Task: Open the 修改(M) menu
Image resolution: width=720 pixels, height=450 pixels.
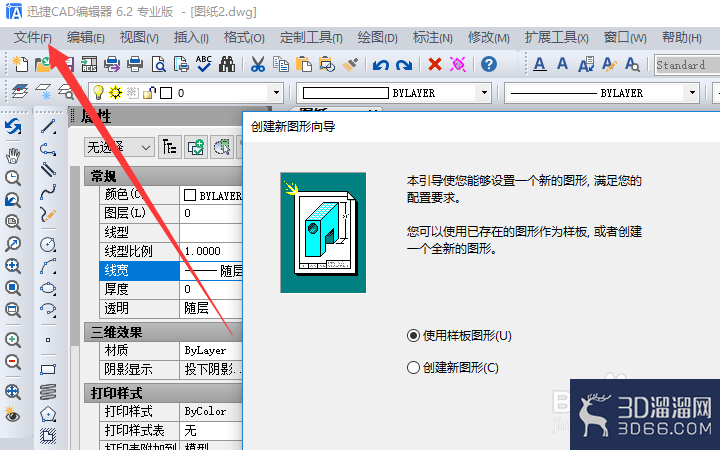Action: click(489, 37)
